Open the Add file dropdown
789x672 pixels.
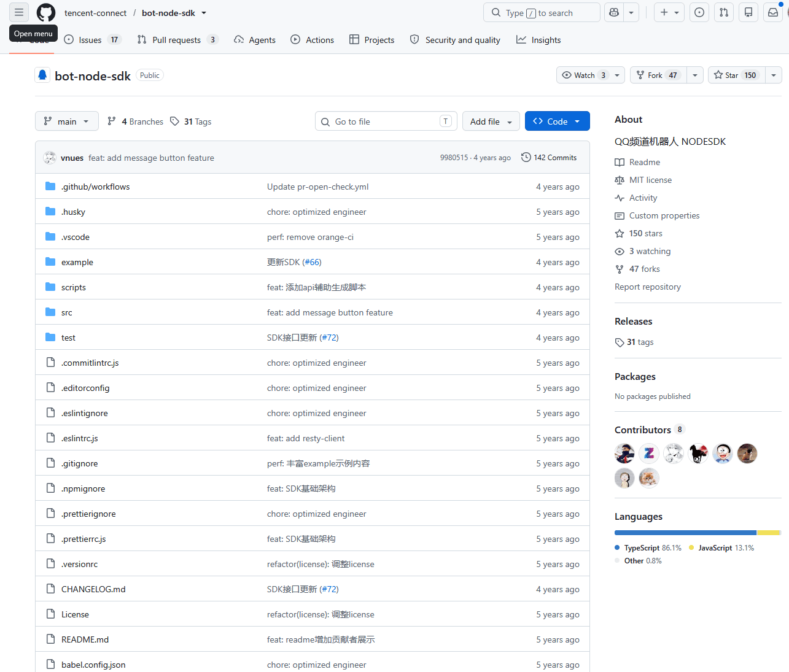[491, 122]
